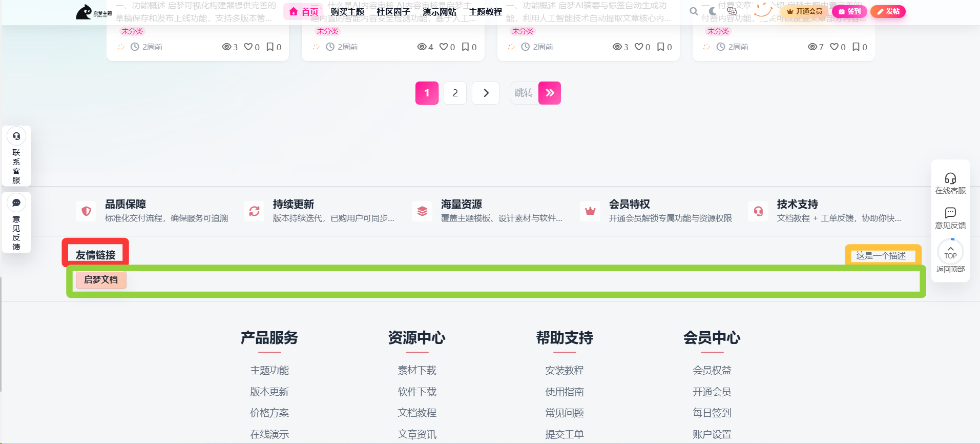Click the 发帖 post button
This screenshot has width=980, height=444.
click(x=888, y=11)
